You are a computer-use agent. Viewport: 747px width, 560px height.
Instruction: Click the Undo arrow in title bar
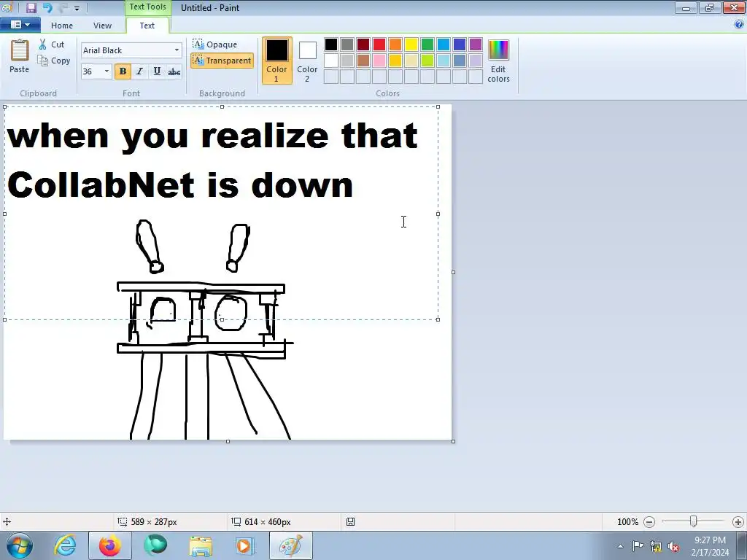coord(47,7)
